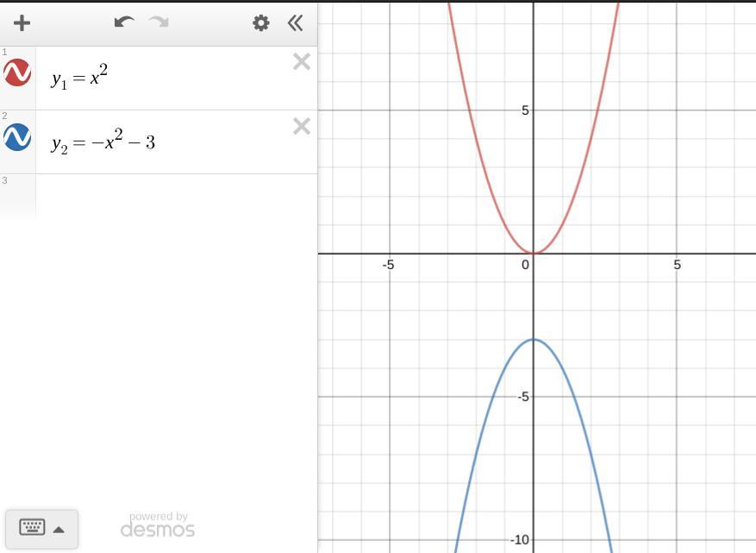This screenshot has height=553, width=756.
Task: Click the empty expression row 3
Action: tap(177, 196)
